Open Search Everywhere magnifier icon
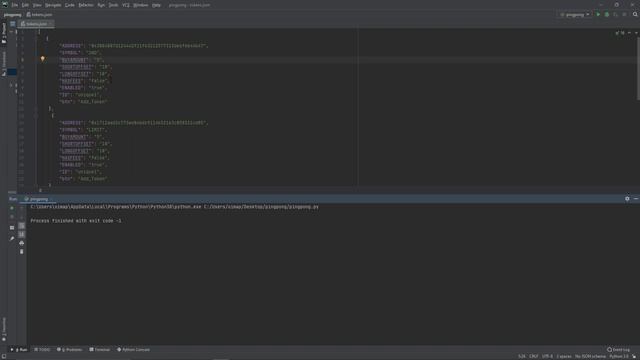The width and height of the screenshot is (640, 360). pos(635,15)
